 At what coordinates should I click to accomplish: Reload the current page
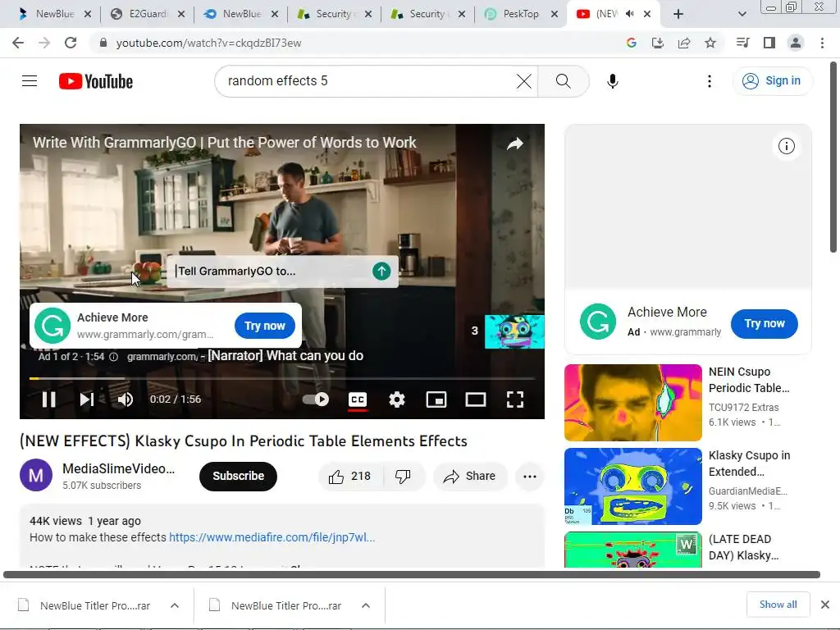click(x=71, y=43)
